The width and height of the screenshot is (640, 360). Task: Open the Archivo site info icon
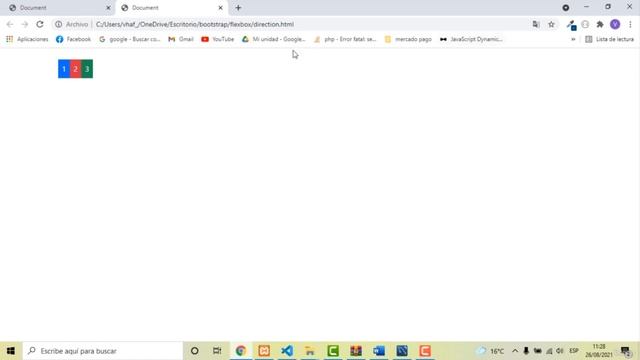[58, 24]
